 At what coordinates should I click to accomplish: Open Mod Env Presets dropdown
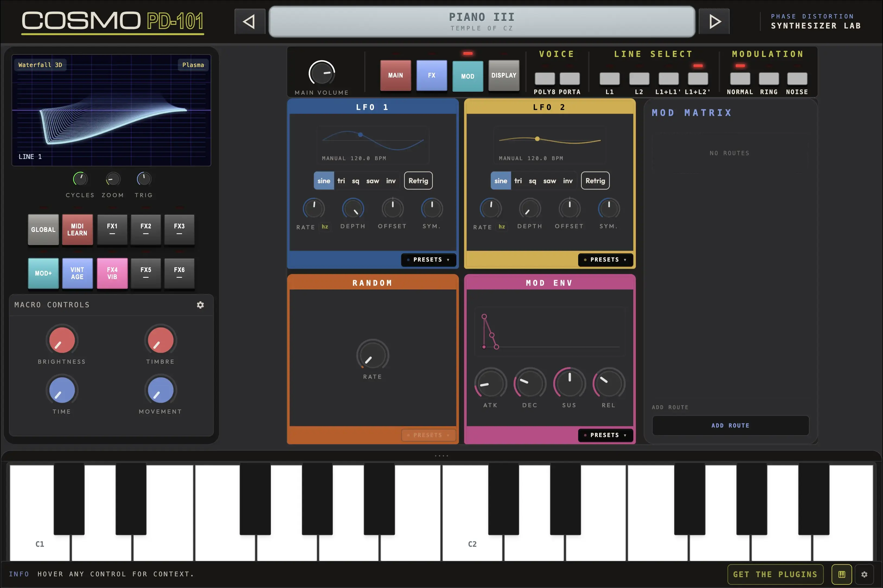tap(606, 435)
